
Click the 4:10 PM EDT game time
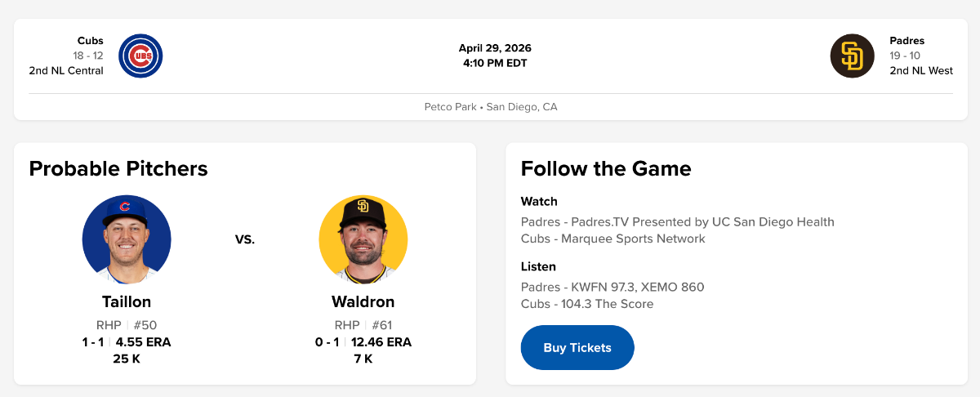[495, 63]
